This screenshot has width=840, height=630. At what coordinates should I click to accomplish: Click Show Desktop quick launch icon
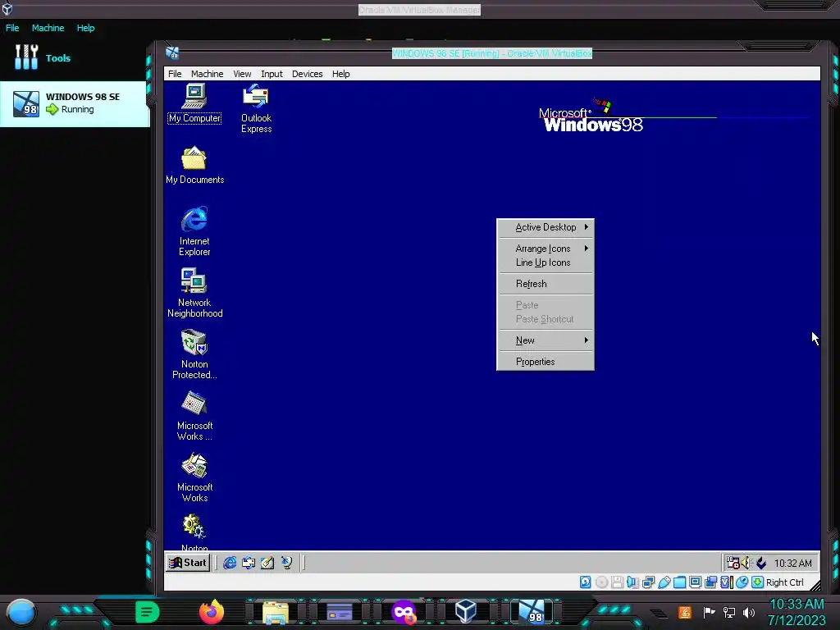267,563
